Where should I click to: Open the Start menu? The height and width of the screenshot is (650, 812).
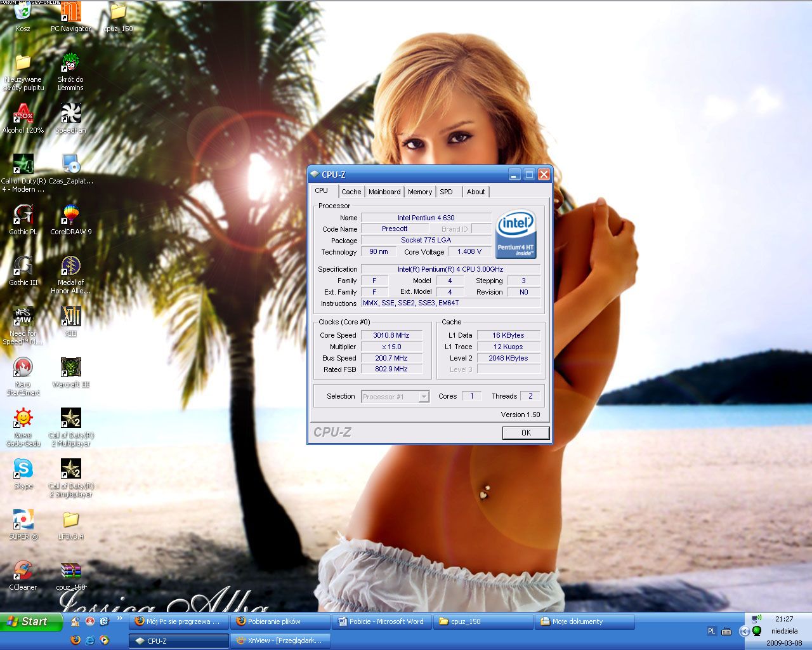pyautogui.click(x=31, y=622)
